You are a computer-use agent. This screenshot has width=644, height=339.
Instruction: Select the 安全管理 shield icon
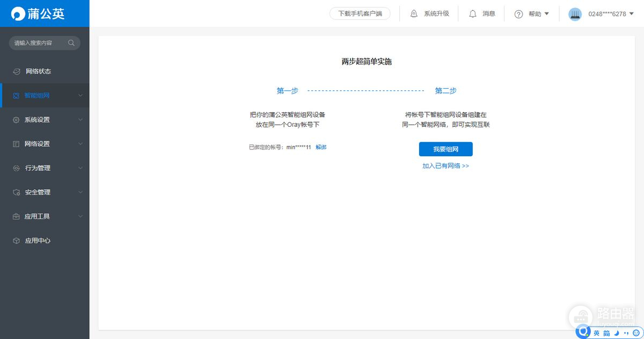pos(17,192)
